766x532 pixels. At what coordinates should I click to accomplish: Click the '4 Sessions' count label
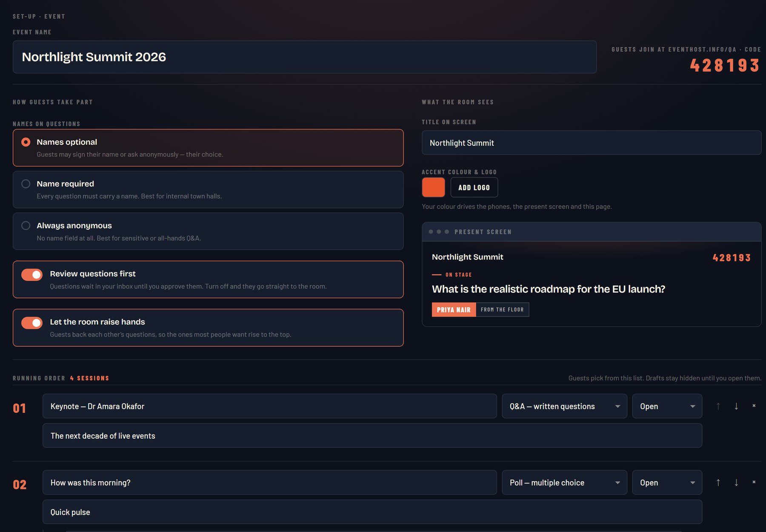[89, 378]
